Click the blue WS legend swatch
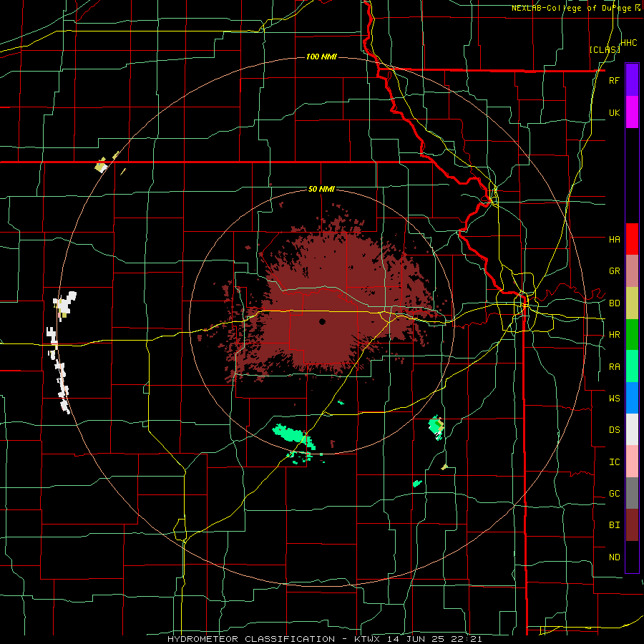 [x=632, y=398]
